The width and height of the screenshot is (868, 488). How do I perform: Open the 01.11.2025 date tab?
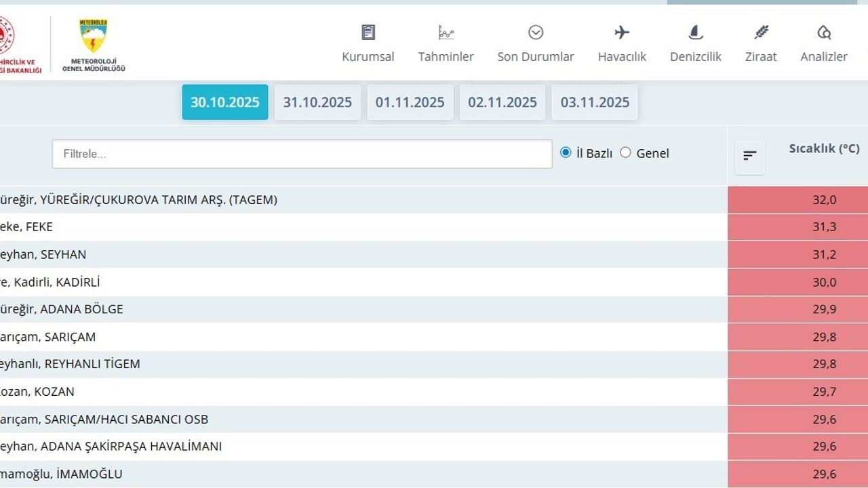click(410, 102)
